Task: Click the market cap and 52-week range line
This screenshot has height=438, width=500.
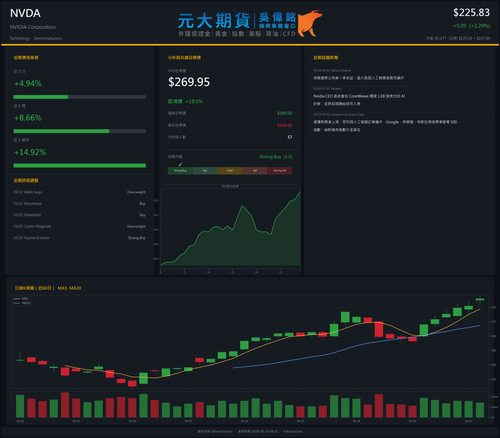Action: click(x=458, y=38)
